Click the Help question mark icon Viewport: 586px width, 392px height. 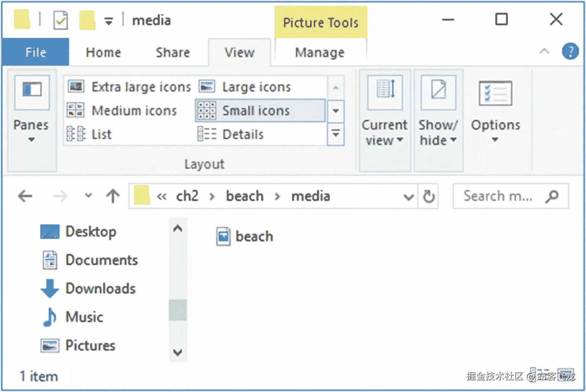pos(570,51)
